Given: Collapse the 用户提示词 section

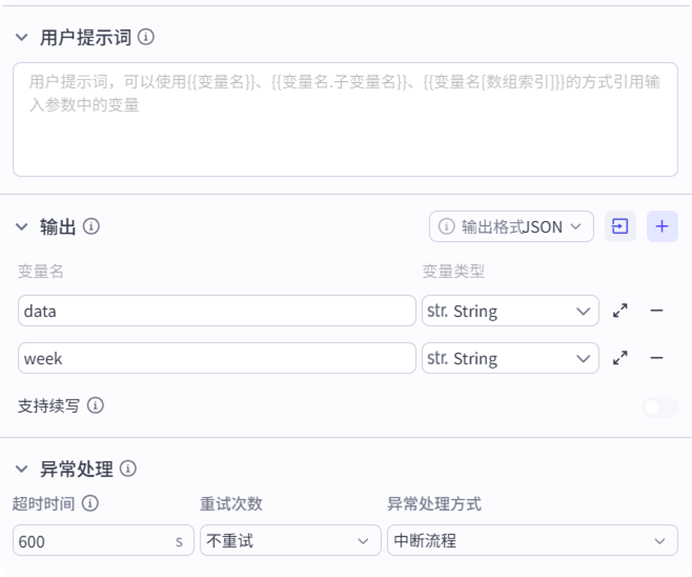Looking at the screenshot, I should coord(22,38).
